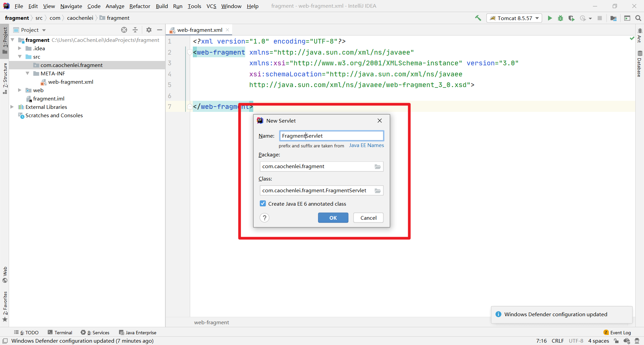This screenshot has width=644, height=345.
Task: Open profiler dropdown arrow in toolbar
Action: [x=590, y=18]
